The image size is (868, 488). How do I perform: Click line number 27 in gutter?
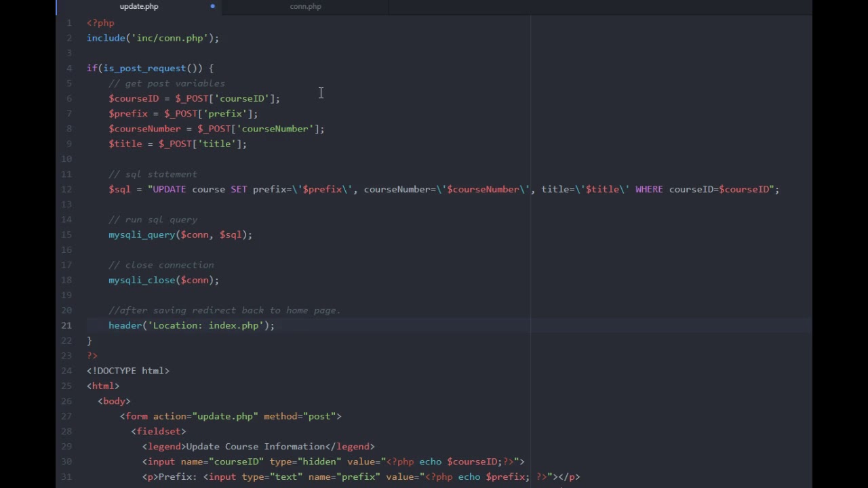point(66,416)
